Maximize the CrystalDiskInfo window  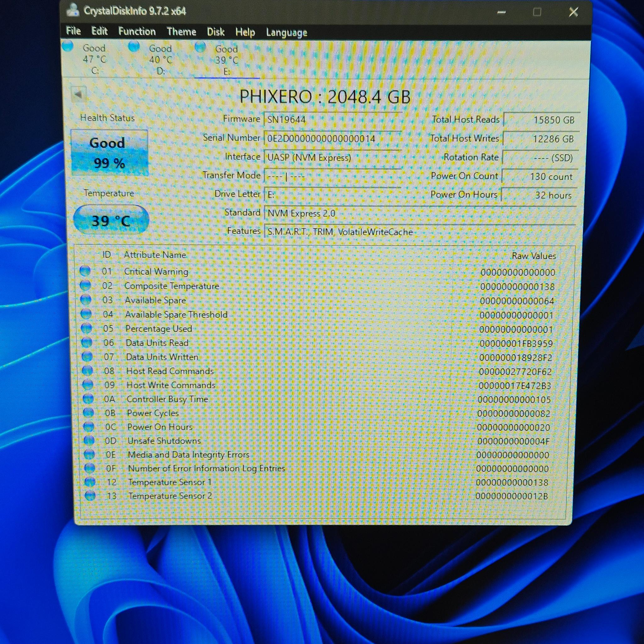tap(537, 12)
